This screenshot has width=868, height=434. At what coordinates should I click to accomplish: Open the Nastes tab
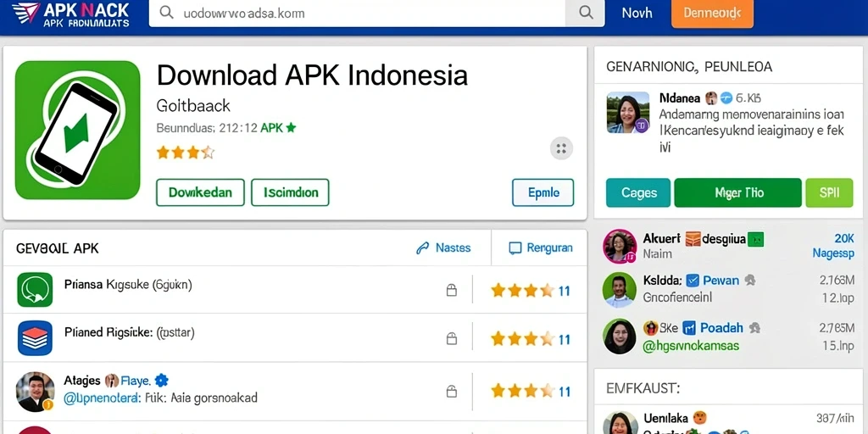click(443, 248)
